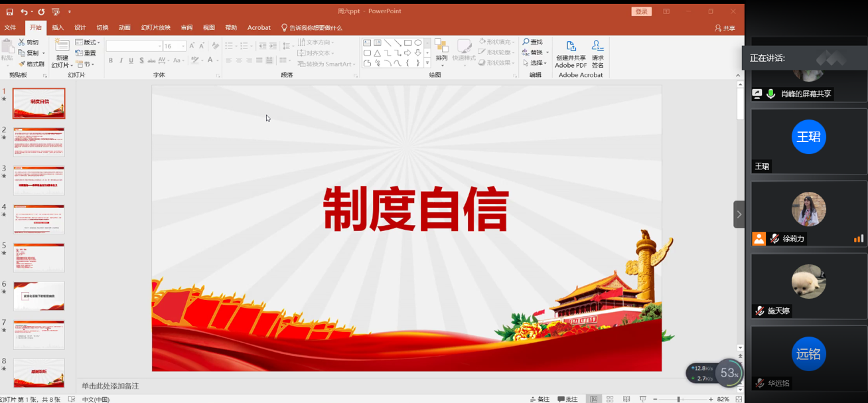Switch to Slide Sorter view icon

[610, 399]
